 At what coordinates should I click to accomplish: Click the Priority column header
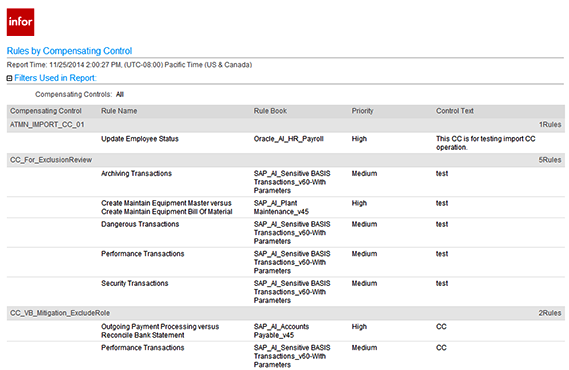tap(362, 111)
